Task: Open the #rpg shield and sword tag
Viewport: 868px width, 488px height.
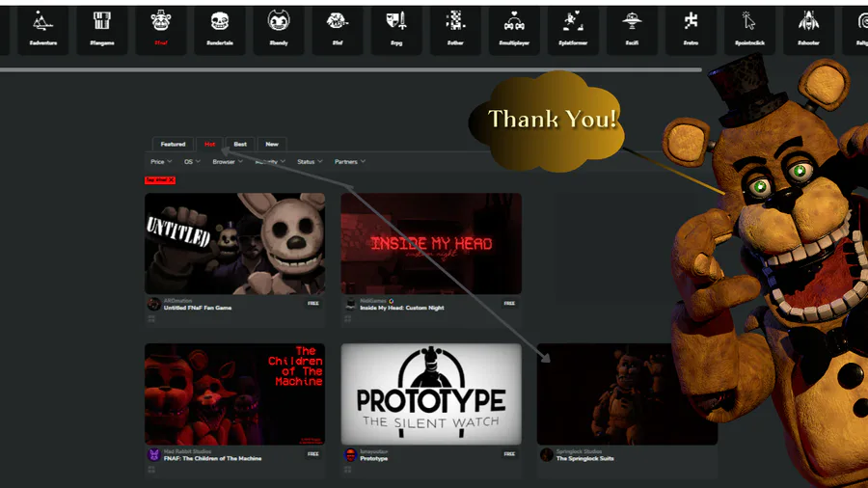Action: coord(396,30)
